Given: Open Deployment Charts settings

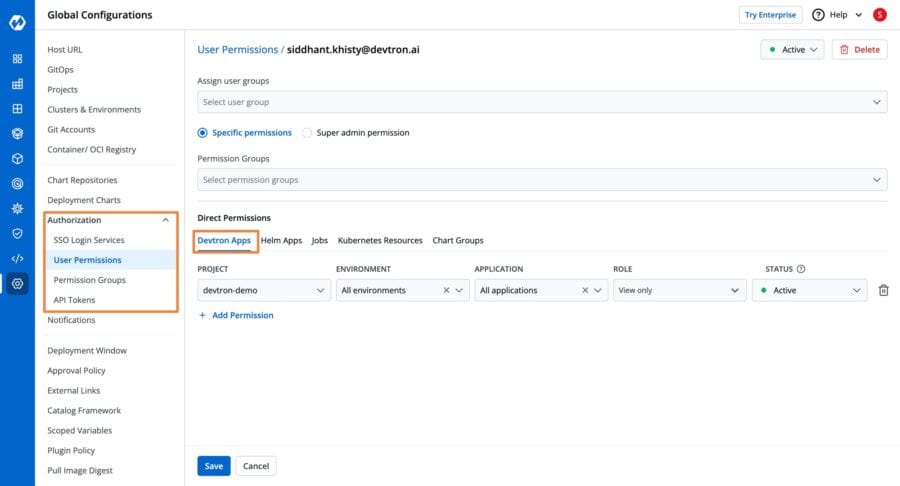Looking at the screenshot, I should (84, 200).
